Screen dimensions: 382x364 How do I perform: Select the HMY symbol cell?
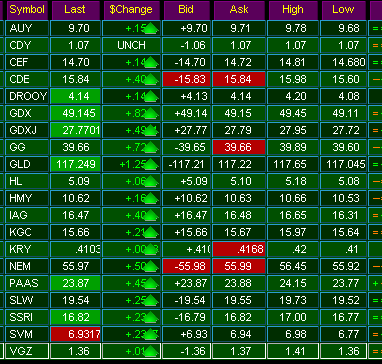[x=27, y=198]
